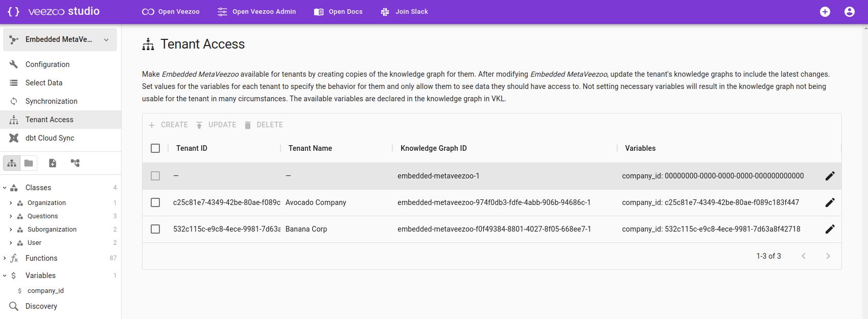Collapse the Classes tree section
Viewport: 868px width, 319px height.
coord(5,188)
